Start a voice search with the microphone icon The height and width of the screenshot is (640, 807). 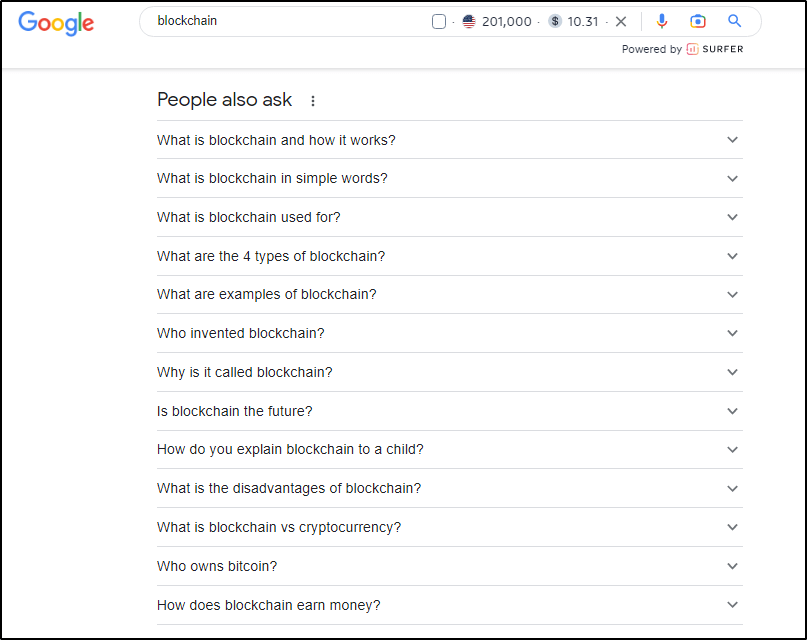[662, 21]
